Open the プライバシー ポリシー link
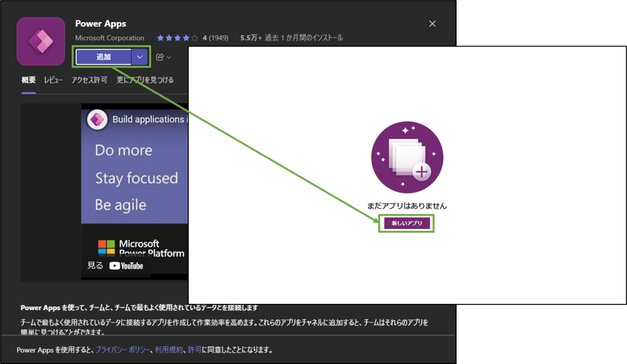The image size is (627, 364). (x=123, y=350)
